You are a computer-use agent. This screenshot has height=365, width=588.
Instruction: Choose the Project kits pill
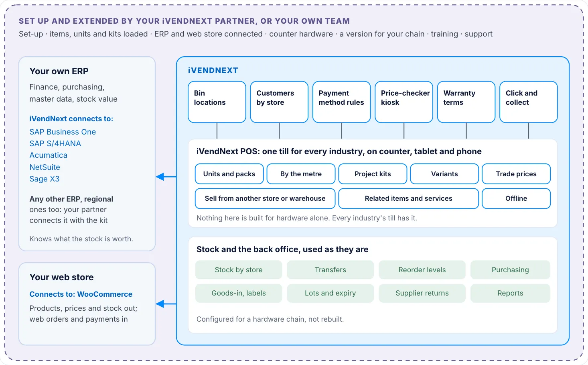(x=373, y=174)
